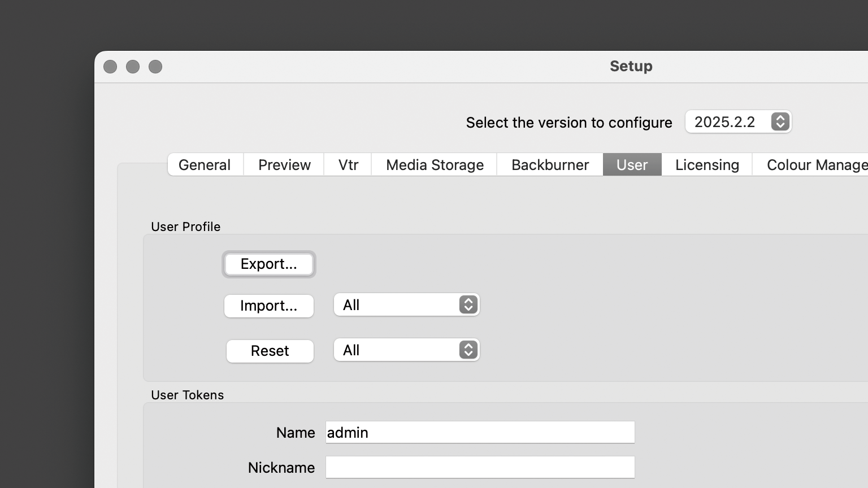The image size is (868, 488).
Task: Switch to Colour Management tab
Action: pos(811,164)
